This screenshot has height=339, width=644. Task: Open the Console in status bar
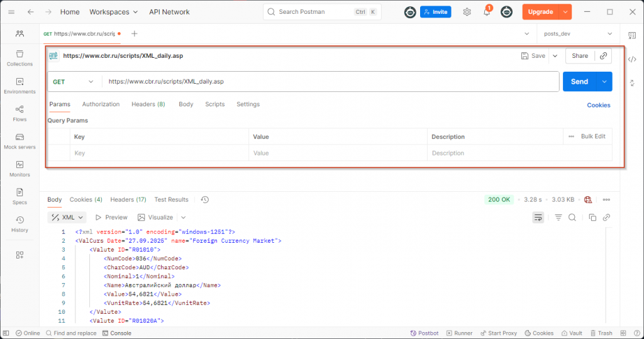(x=116, y=333)
